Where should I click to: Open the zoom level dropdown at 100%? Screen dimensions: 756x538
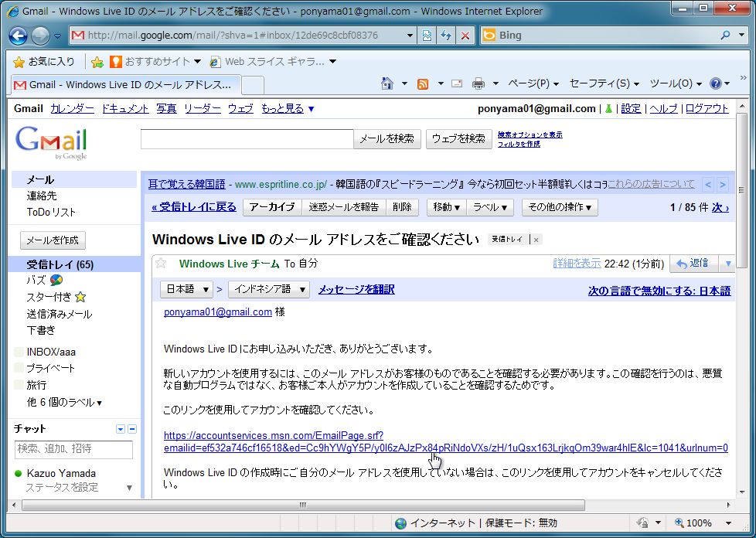click(x=729, y=523)
